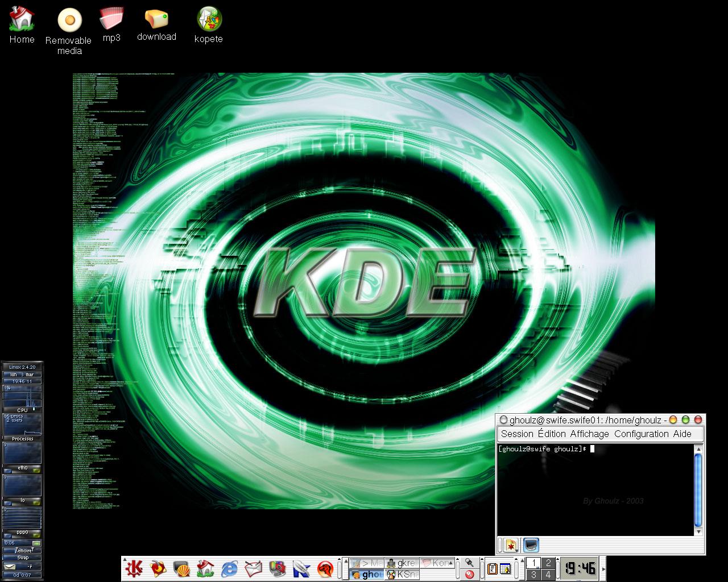Viewport: 728px width, 582px height.
Task: Click the lo interface label in gkrellm
Action: click(x=23, y=500)
